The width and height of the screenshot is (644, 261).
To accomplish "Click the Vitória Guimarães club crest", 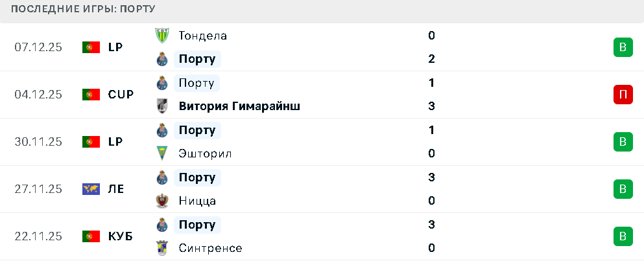I will (x=162, y=106).
